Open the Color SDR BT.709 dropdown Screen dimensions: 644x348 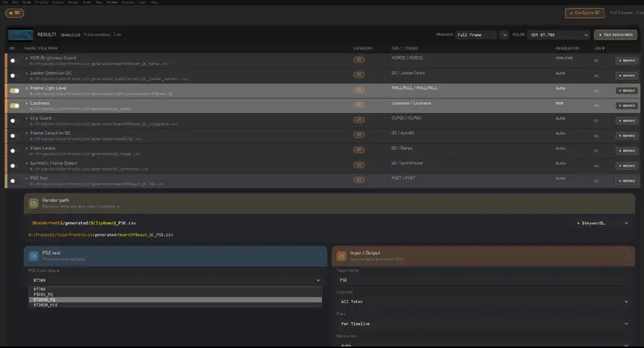pyautogui.click(x=559, y=35)
